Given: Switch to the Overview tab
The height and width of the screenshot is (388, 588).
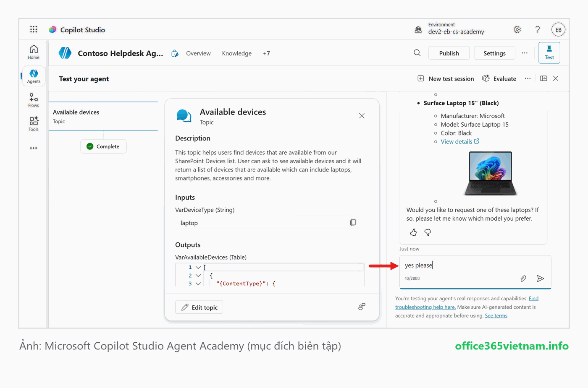Looking at the screenshot, I should point(198,53).
